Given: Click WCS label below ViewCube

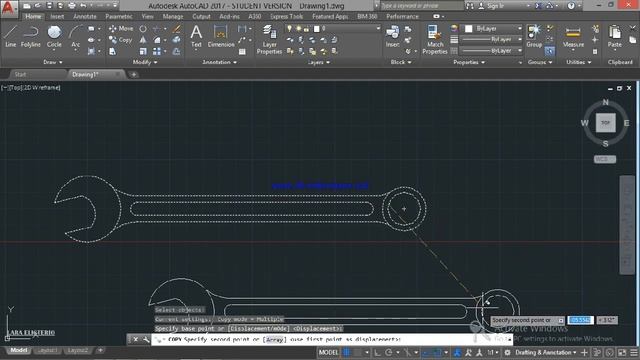Looking at the screenshot, I should pos(604,159).
